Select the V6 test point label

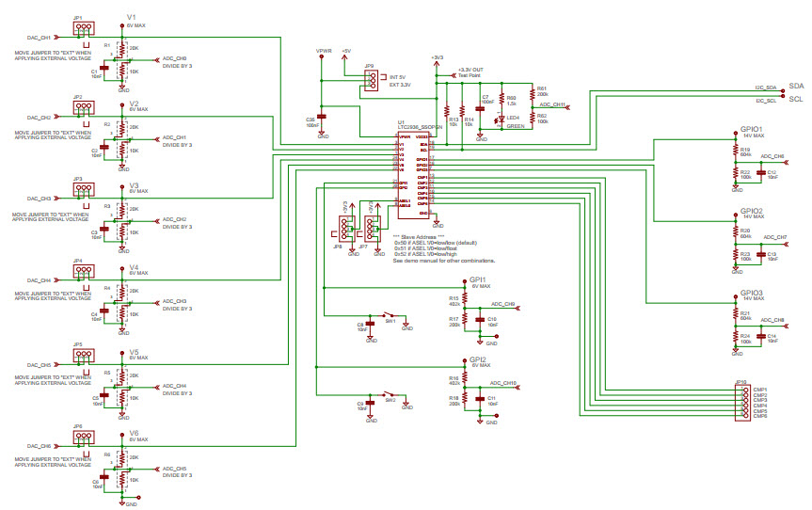(134, 434)
